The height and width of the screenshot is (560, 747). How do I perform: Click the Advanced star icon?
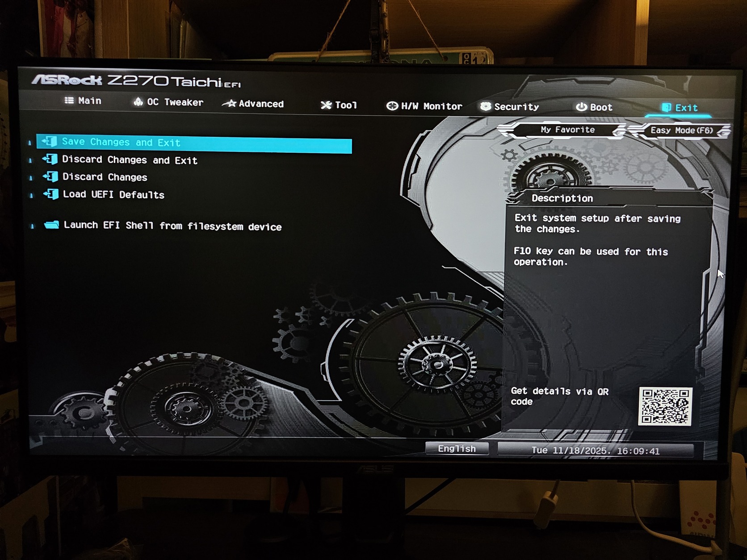229,104
